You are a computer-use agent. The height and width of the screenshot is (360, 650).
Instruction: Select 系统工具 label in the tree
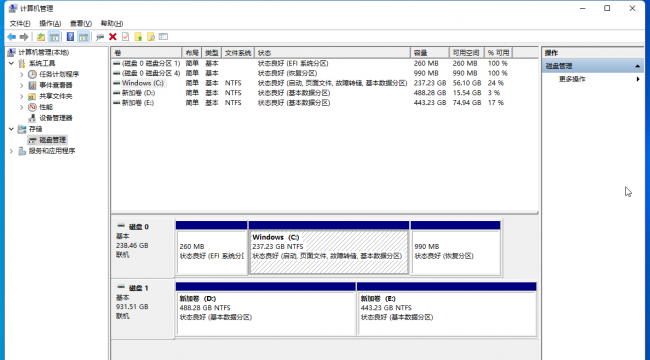[42, 63]
